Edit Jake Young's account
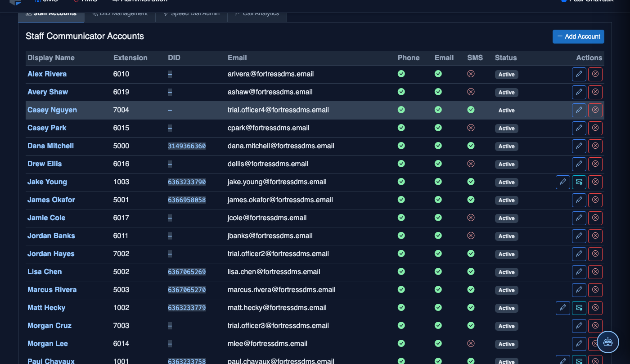The image size is (630, 364). (x=563, y=182)
